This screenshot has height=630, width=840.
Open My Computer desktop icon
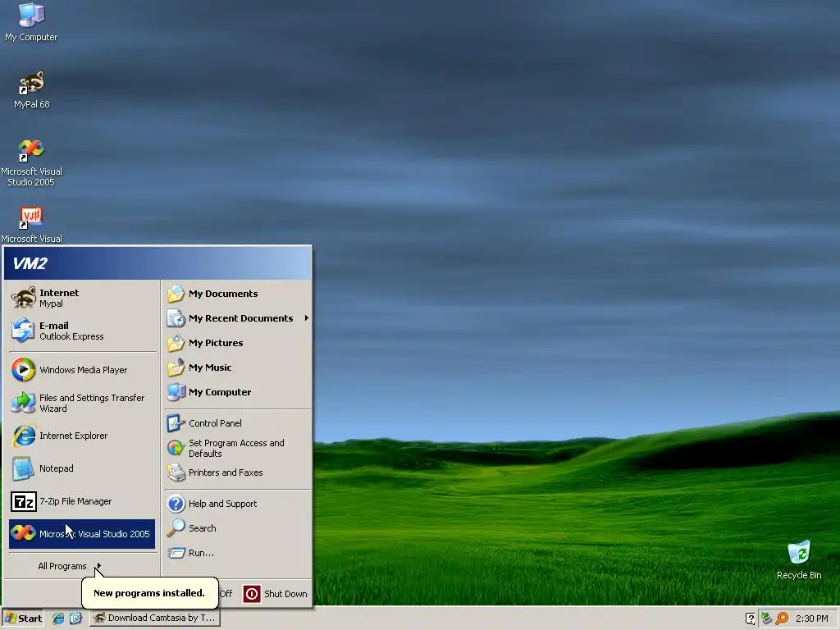tap(31, 22)
